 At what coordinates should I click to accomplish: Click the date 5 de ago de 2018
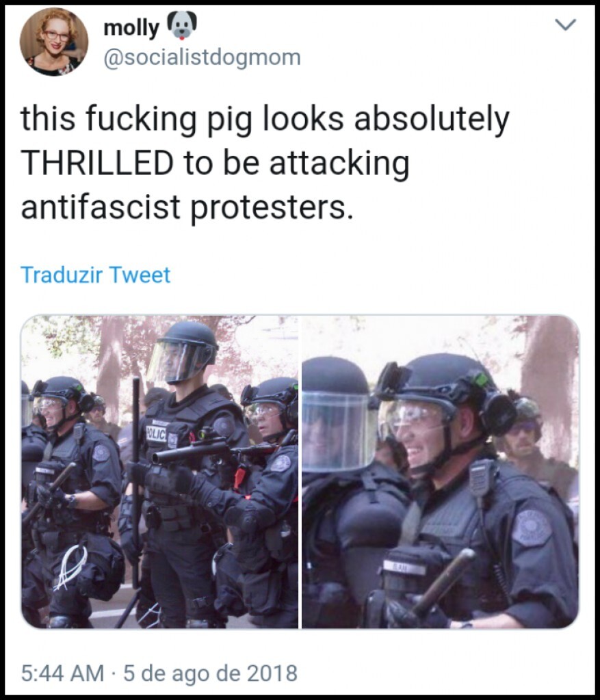coord(210,673)
